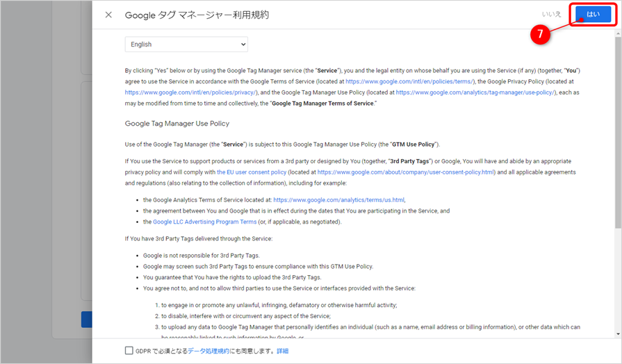Viewport: 622px width, 364px height.
Task: Check the GDPR data processing agreement checkbox
Action: click(x=129, y=351)
